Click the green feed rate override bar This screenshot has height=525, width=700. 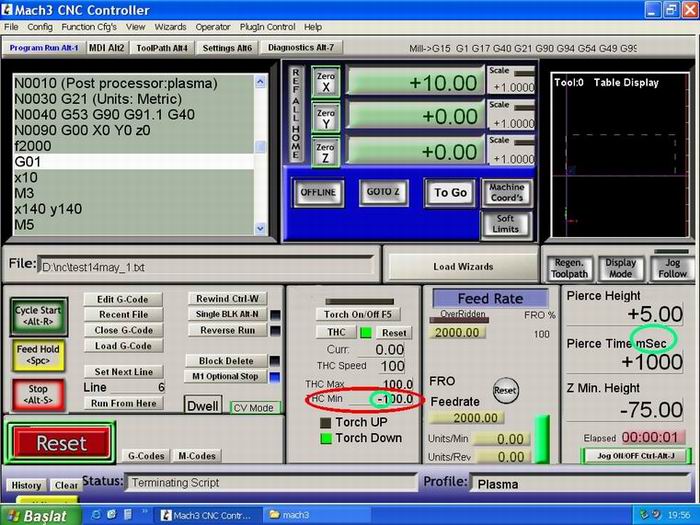coord(542,439)
